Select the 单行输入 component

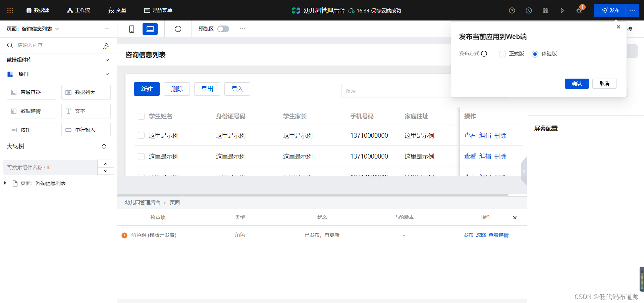[x=86, y=130]
